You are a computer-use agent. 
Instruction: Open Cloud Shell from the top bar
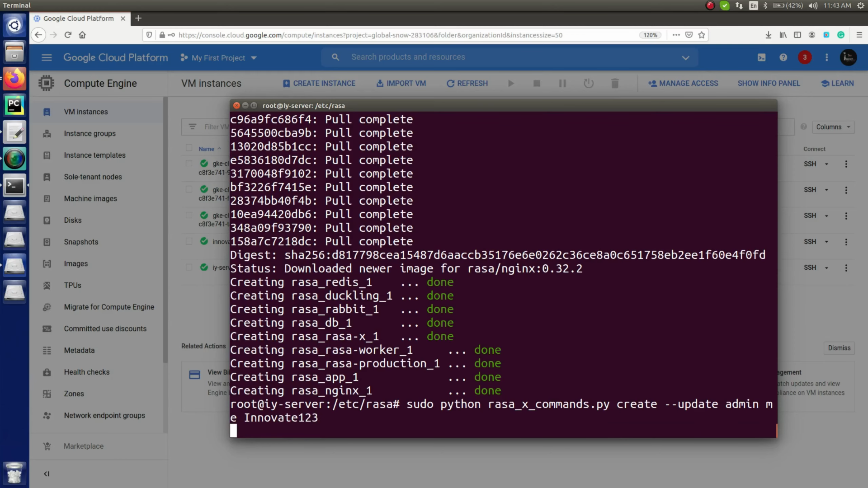[x=762, y=57]
